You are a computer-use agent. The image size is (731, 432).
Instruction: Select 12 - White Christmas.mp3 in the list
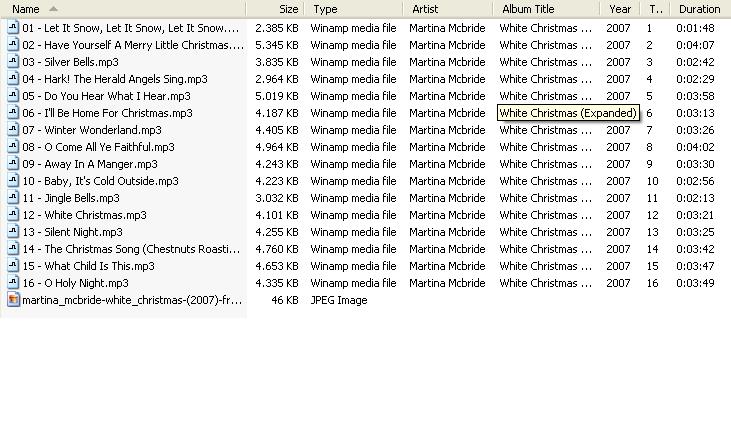pos(84,215)
